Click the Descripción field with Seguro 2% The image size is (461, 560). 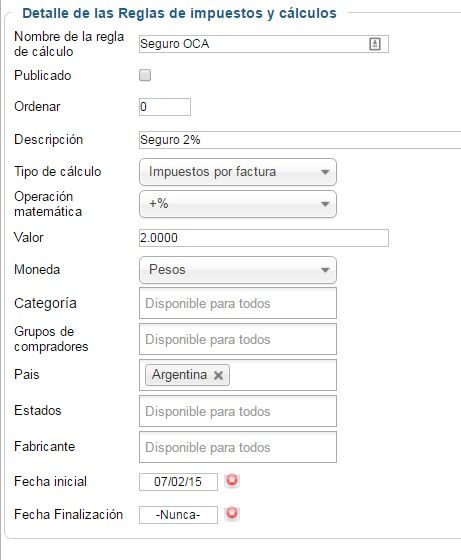click(300, 140)
